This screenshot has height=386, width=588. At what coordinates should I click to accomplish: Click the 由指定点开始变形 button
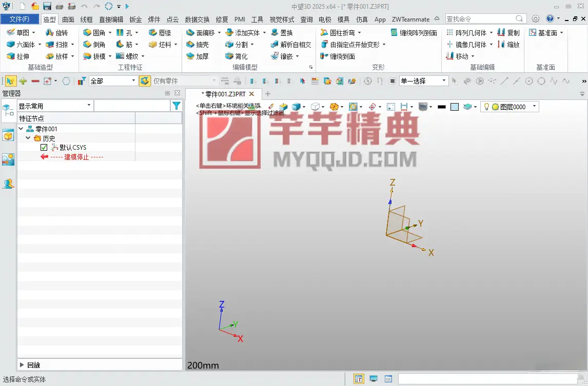pos(350,45)
